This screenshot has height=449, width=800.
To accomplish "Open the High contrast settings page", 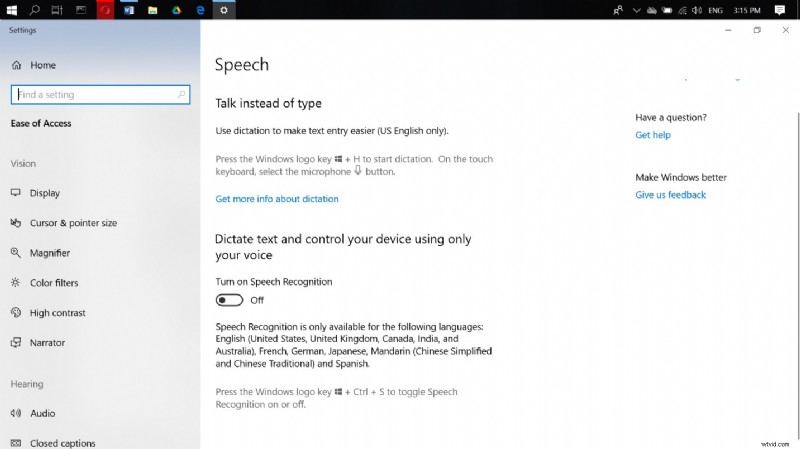I will click(48, 313).
